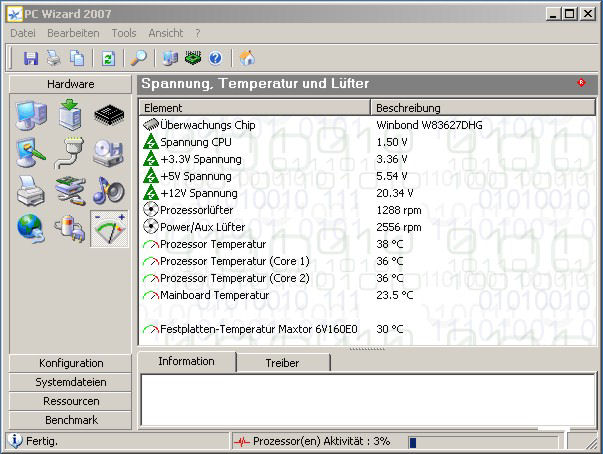603x454 pixels.
Task: Open the Ressourcen section
Action: click(x=71, y=401)
